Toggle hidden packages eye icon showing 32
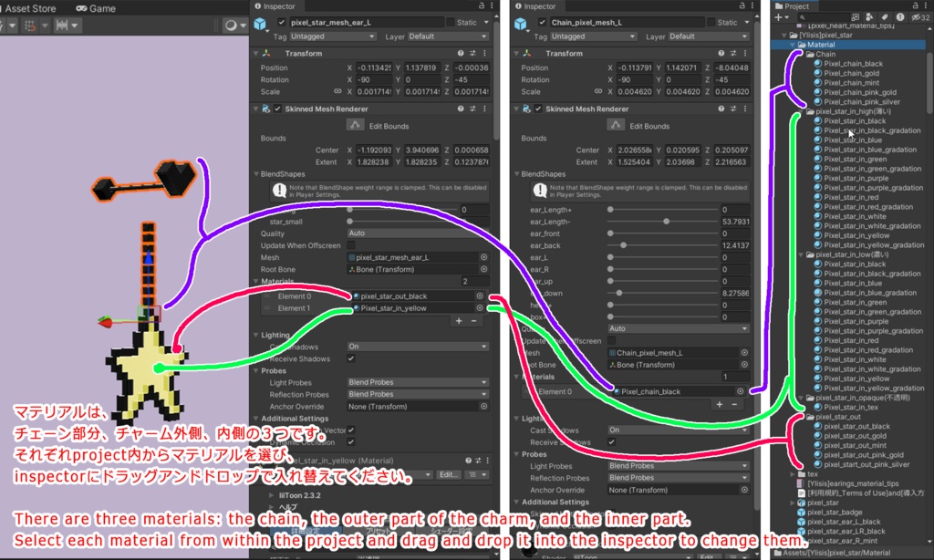This screenshot has width=934, height=560. point(921,17)
